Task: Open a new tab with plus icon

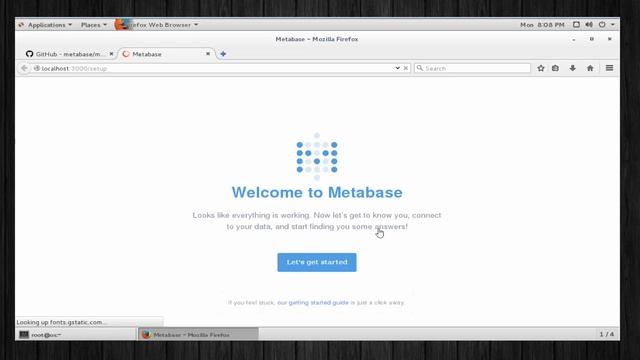Action: [x=223, y=54]
